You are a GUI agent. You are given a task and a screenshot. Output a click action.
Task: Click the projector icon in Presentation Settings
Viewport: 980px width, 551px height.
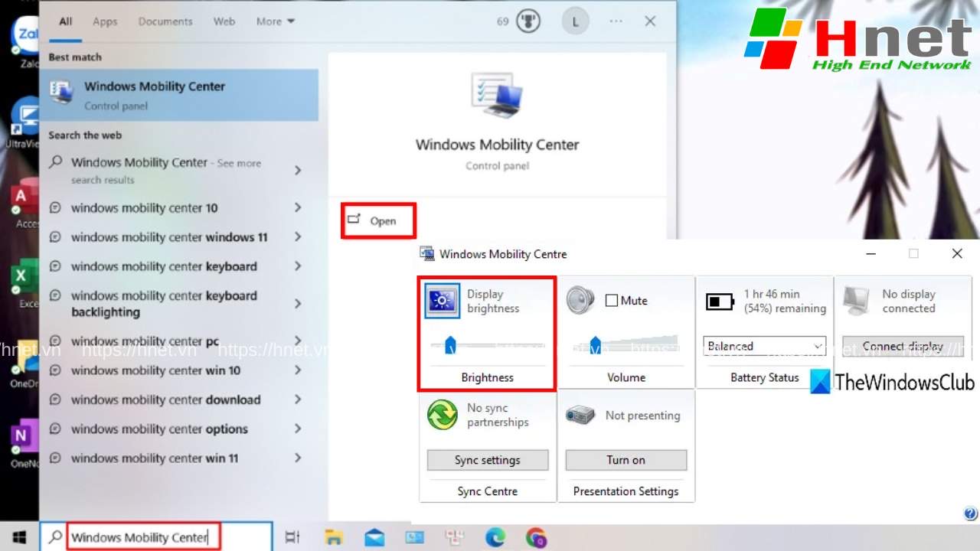[580, 416]
